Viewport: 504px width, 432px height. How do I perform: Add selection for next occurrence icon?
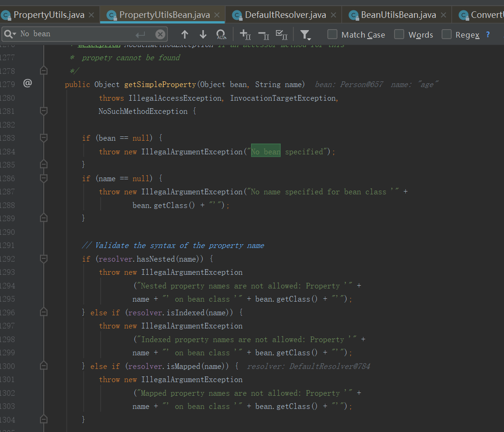tap(245, 34)
